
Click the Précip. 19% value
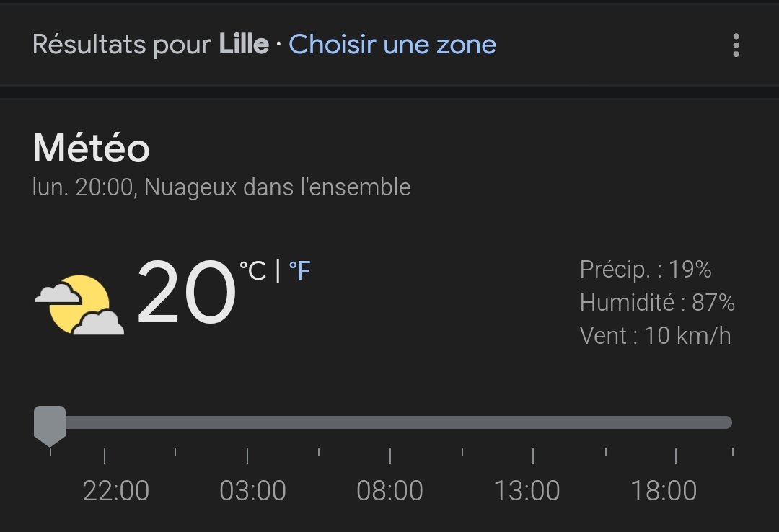coord(646,270)
